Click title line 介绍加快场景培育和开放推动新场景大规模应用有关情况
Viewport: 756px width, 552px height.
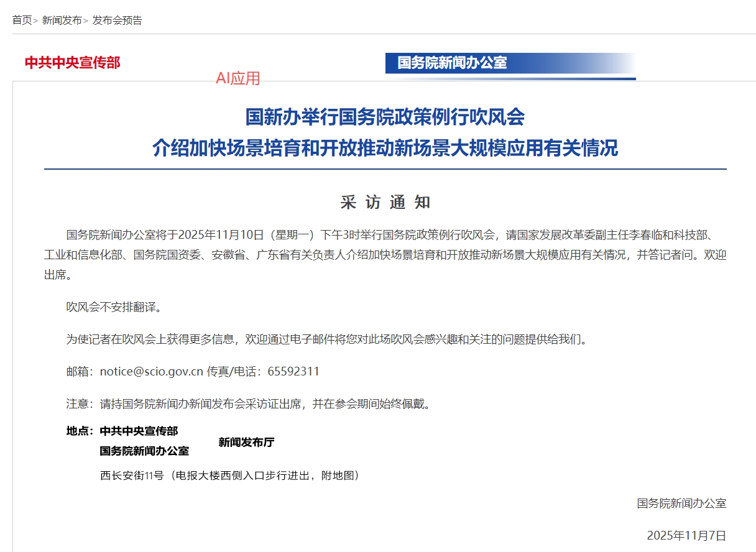click(385, 149)
